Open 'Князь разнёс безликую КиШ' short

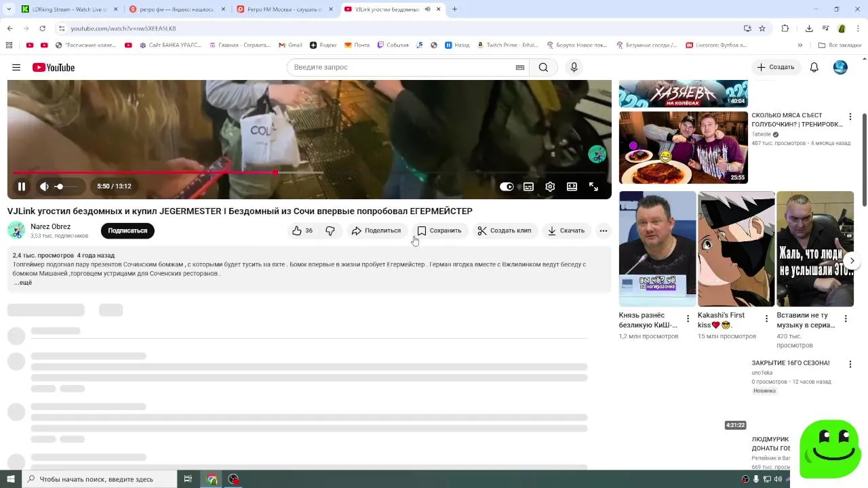point(657,249)
